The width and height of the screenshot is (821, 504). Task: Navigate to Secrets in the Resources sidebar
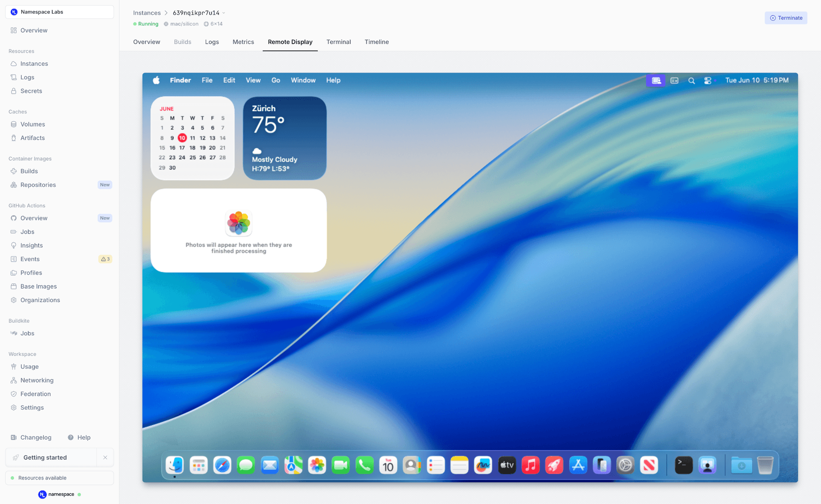coord(31,91)
